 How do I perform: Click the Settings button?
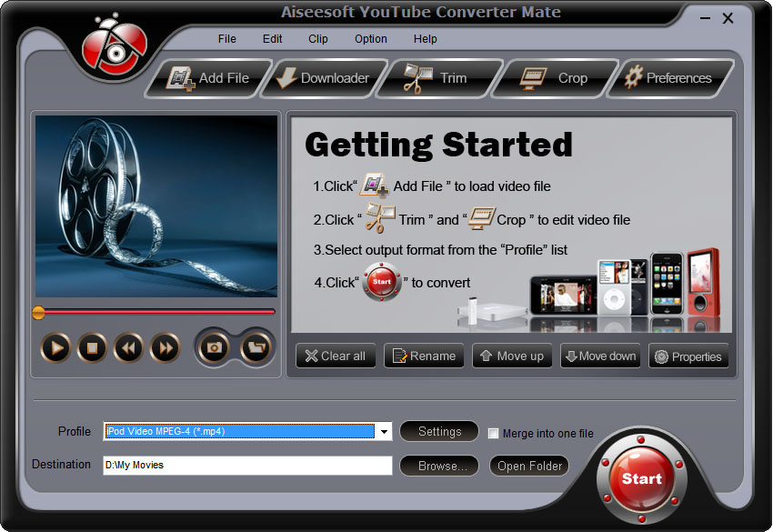pos(439,432)
